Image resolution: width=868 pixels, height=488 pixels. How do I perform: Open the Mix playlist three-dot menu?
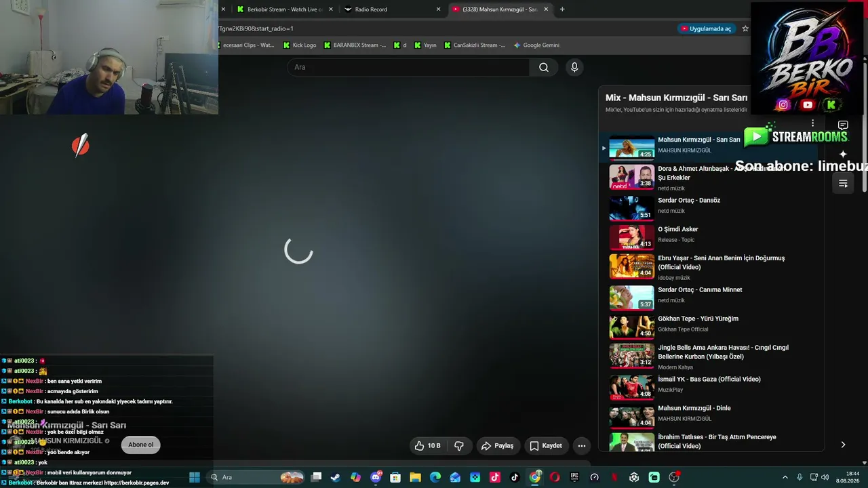tap(812, 123)
